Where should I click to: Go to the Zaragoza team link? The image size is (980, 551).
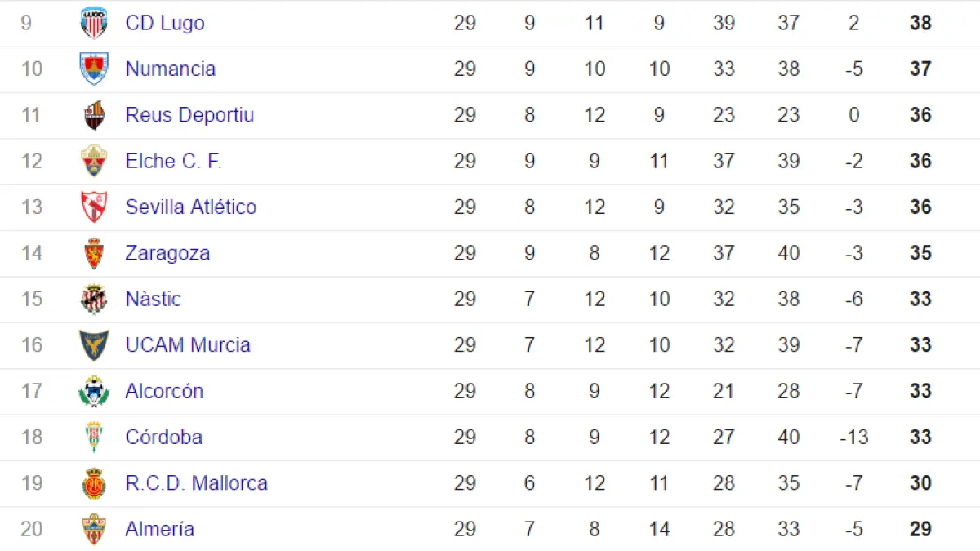167,253
